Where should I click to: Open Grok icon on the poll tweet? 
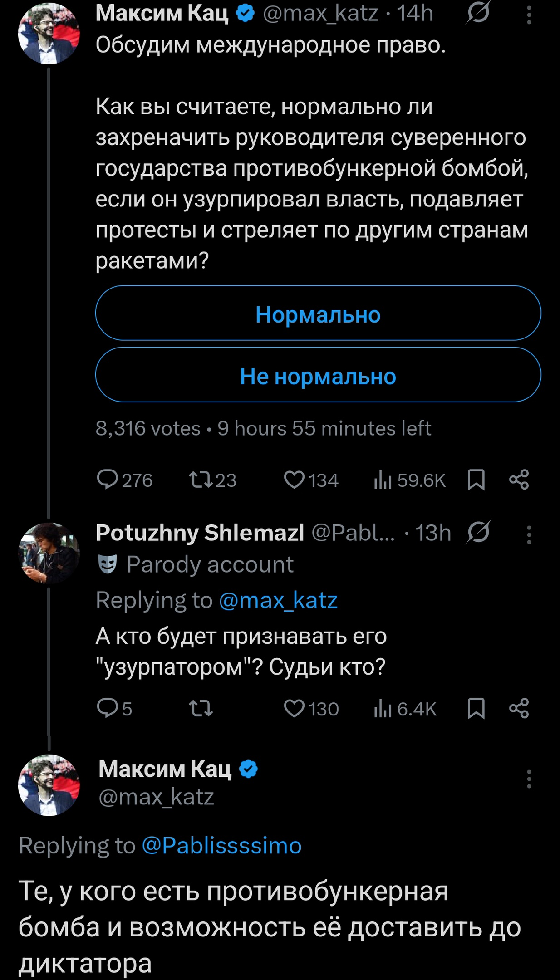[x=478, y=15]
